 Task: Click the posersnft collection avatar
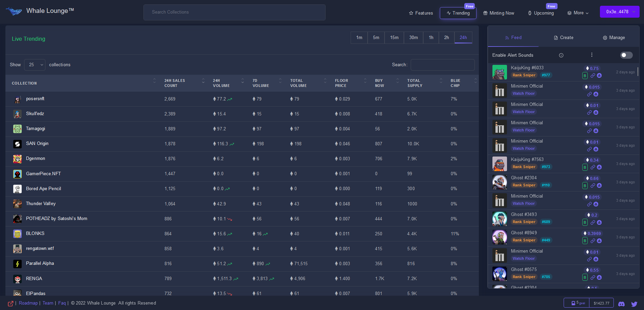(17, 99)
